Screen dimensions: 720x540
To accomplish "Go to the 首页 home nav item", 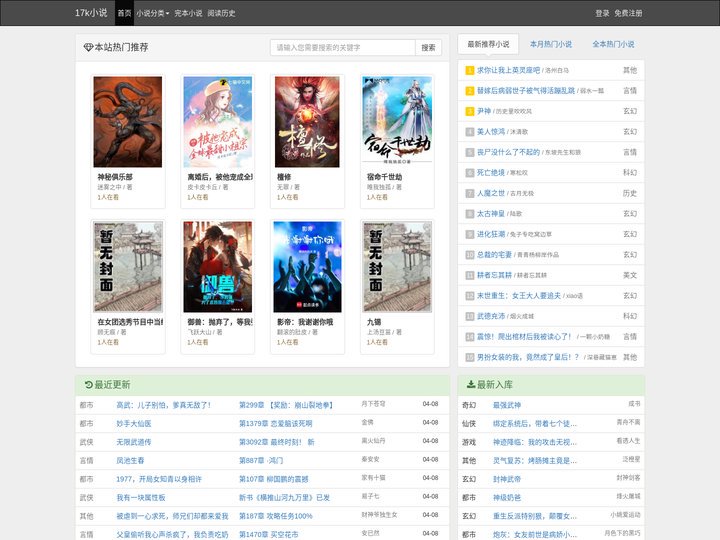I will (124, 13).
